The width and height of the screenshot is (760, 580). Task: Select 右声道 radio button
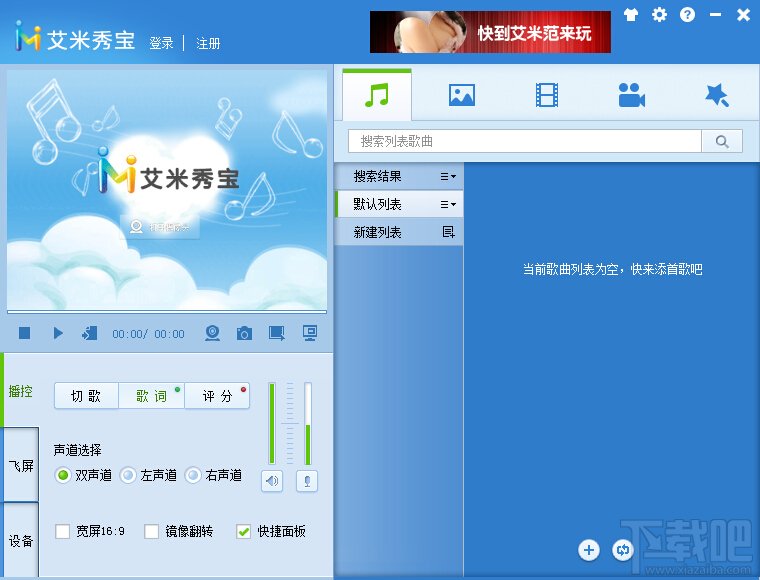[x=193, y=475]
